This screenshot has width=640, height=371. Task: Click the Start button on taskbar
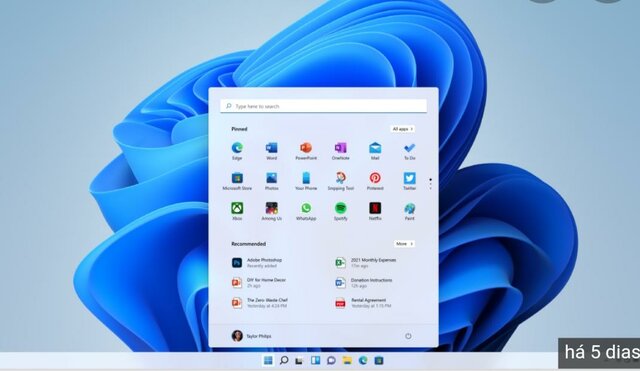coord(268,360)
